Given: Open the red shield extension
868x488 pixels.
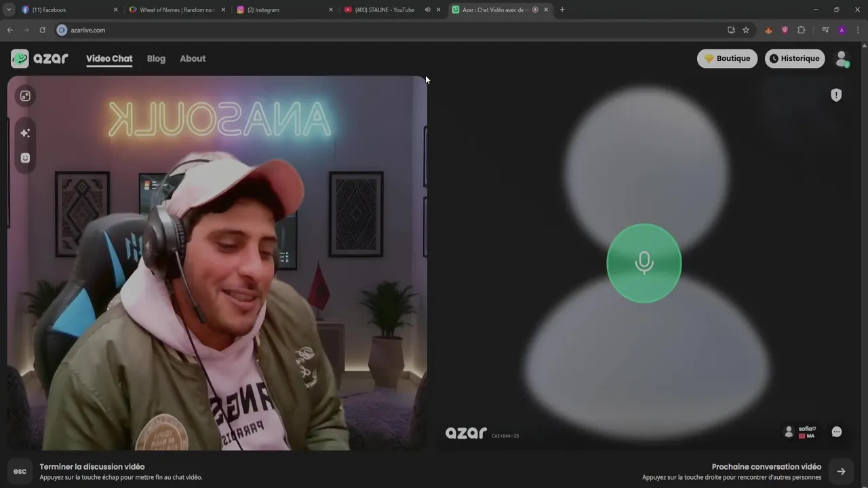Looking at the screenshot, I should click(785, 30).
